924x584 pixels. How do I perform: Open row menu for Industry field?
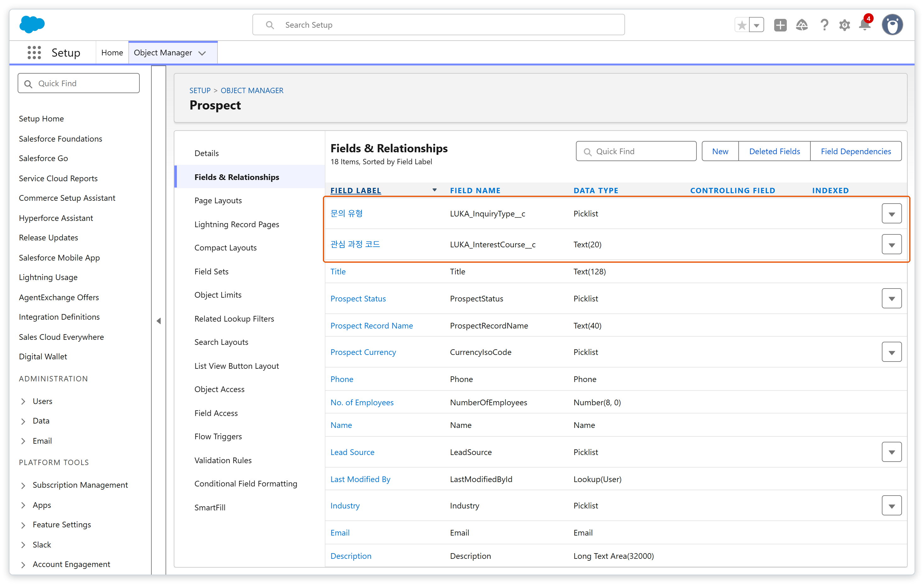891,506
